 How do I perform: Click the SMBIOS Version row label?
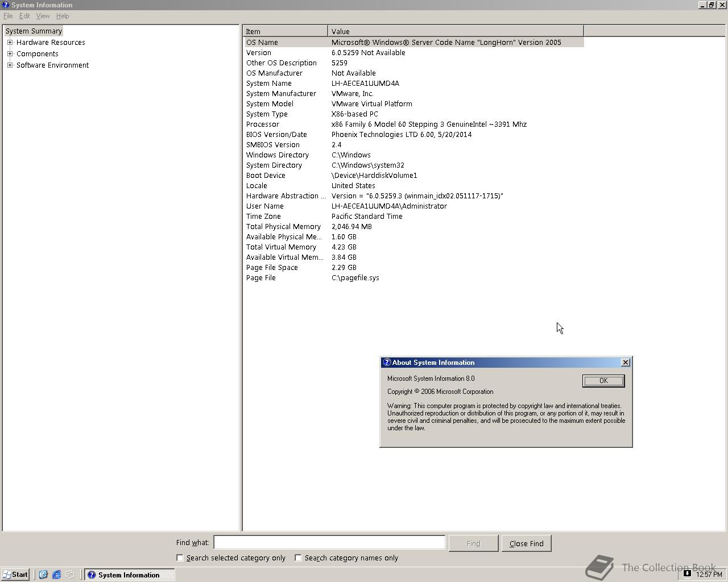pyautogui.click(x=273, y=144)
